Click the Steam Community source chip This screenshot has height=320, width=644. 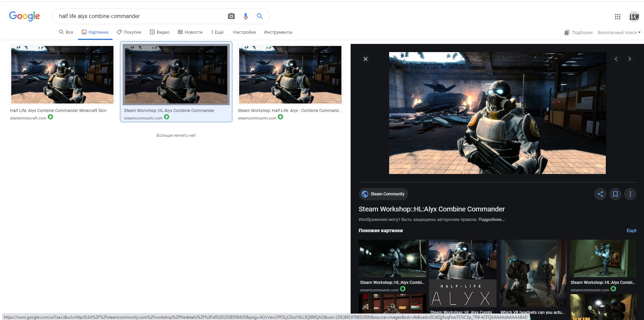coord(383,194)
